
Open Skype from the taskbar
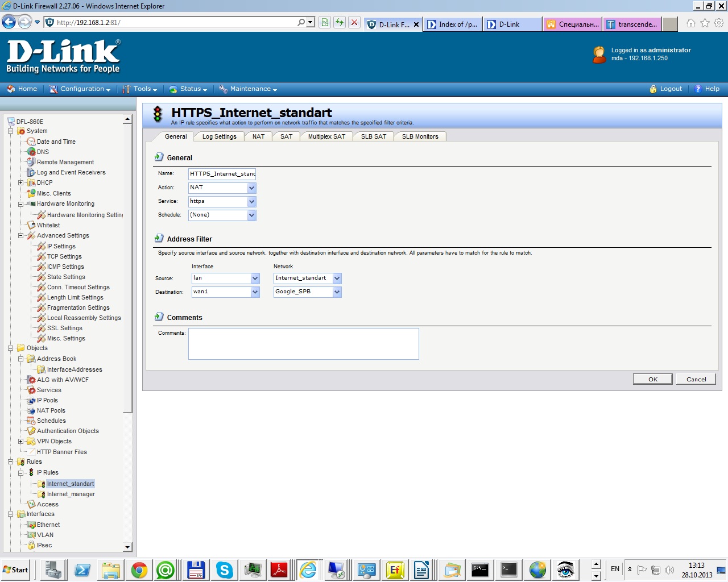pos(224,570)
